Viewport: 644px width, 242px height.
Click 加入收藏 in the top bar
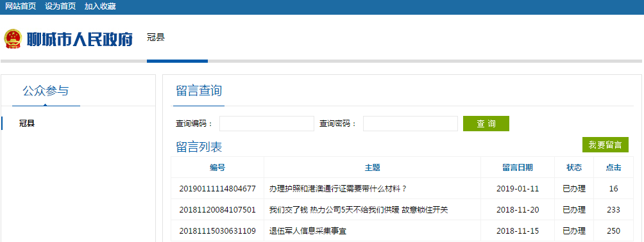pyautogui.click(x=100, y=6)
